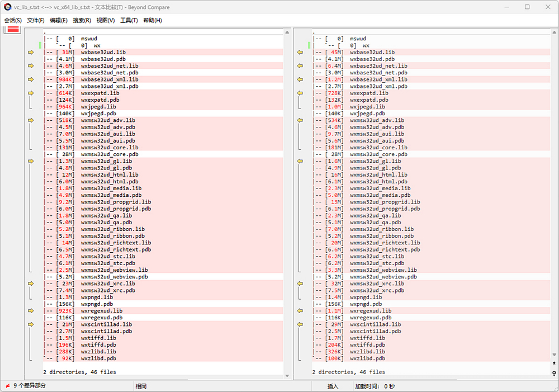
Task: Copy right pane wxmsw32ud_xrc.lib section to left
Action: [300, 284]
